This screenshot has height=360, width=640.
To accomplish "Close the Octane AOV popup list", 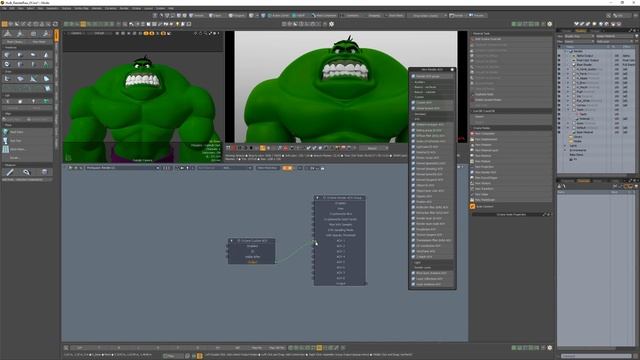I will tap(452, 70).
